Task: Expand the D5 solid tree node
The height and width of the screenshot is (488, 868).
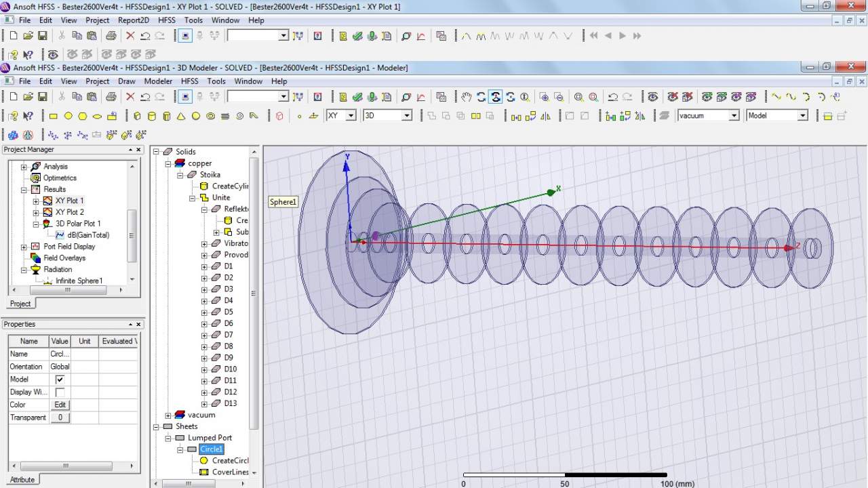Action: coord(204,312)
